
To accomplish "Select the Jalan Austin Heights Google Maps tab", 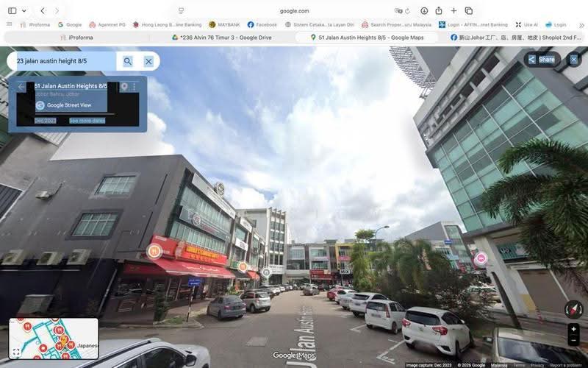I will point(367,38).
